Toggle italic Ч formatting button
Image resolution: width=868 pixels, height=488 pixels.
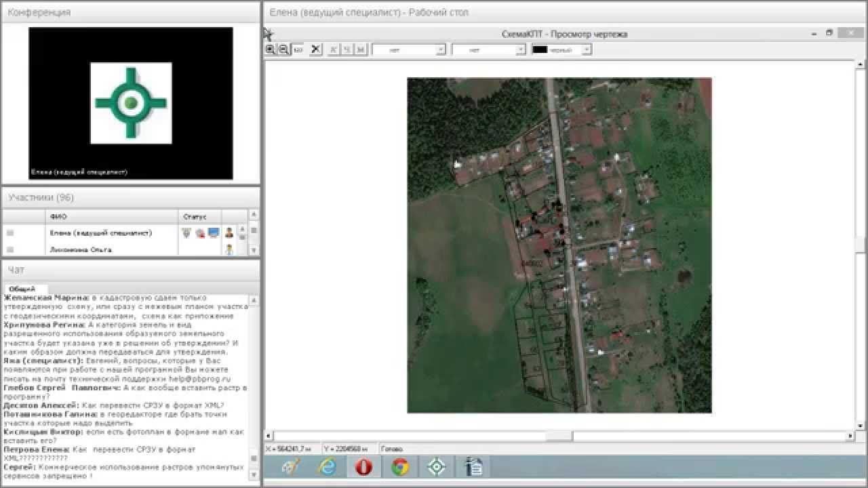tap(347, 49)
